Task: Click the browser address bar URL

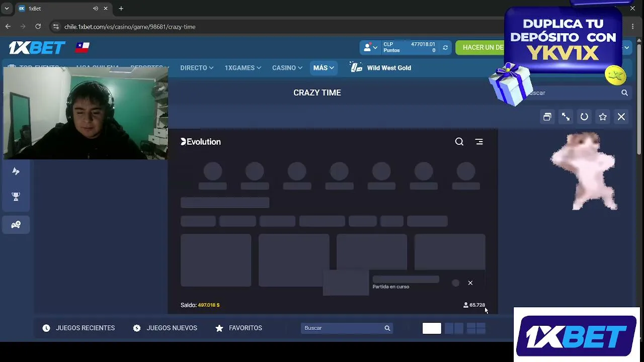Action: pyautogui.click(x=130, y=27)
